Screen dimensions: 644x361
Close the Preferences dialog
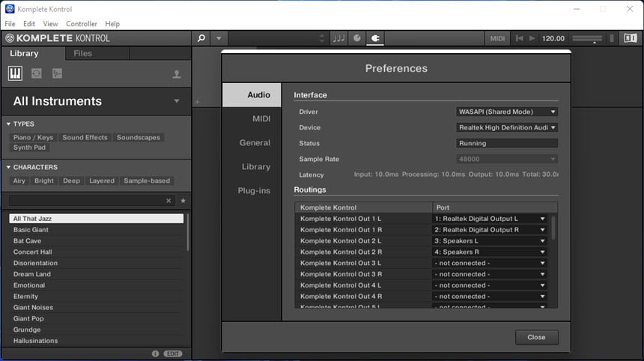pos(536,337)
